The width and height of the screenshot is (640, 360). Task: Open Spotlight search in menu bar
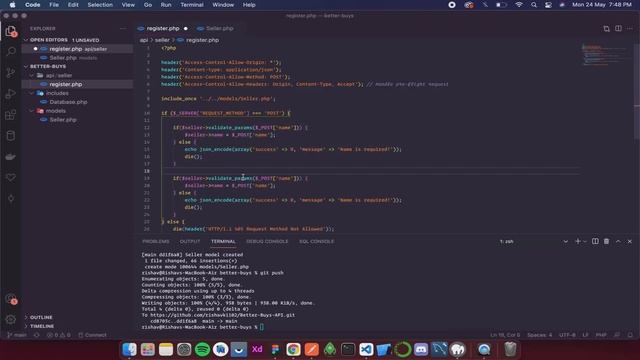[534, 5]
